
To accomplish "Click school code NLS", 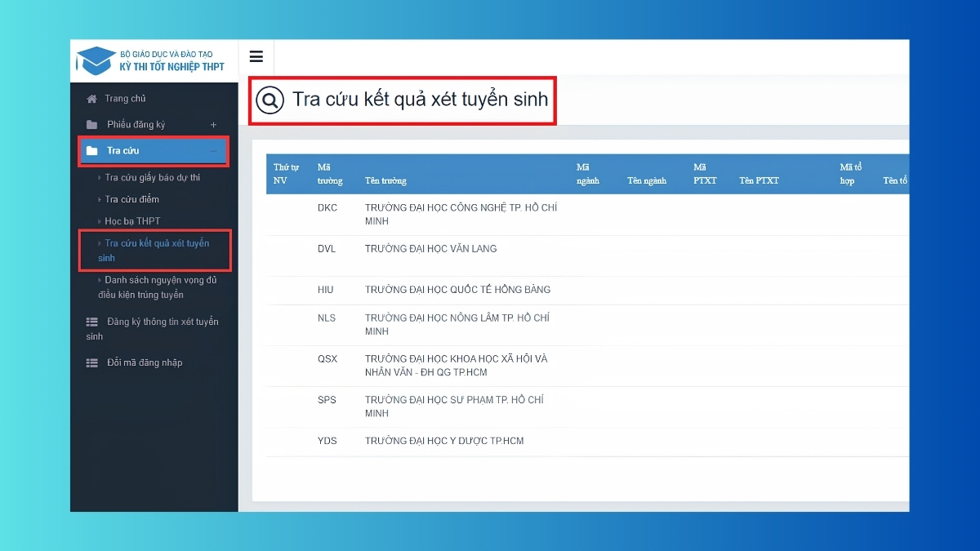I will [x=327, y=318].
